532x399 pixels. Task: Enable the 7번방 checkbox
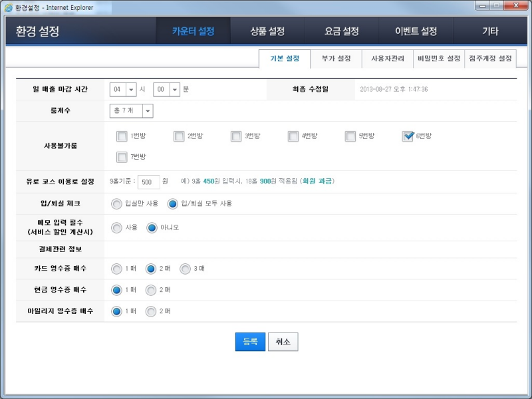[x=121, y=158]
